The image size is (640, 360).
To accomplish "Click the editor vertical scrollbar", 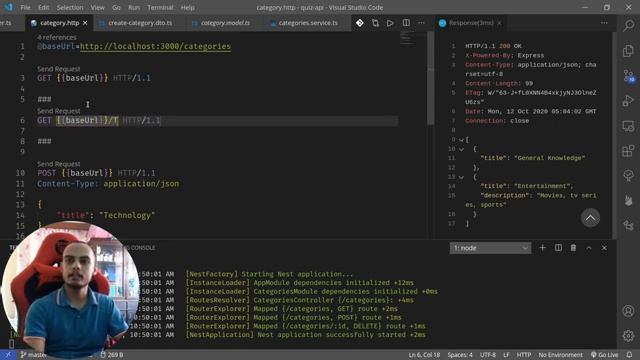I will click(x=430, y=78).
